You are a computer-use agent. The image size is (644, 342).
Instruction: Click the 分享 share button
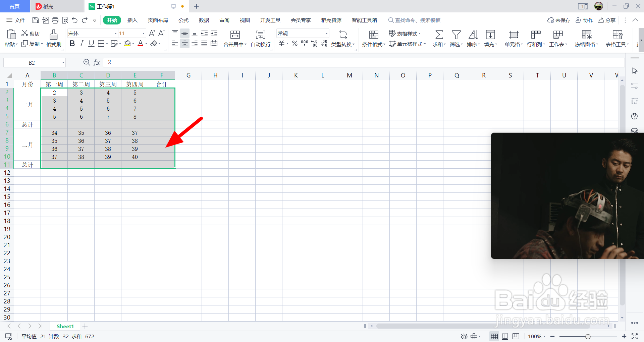(x=607, y=20)
